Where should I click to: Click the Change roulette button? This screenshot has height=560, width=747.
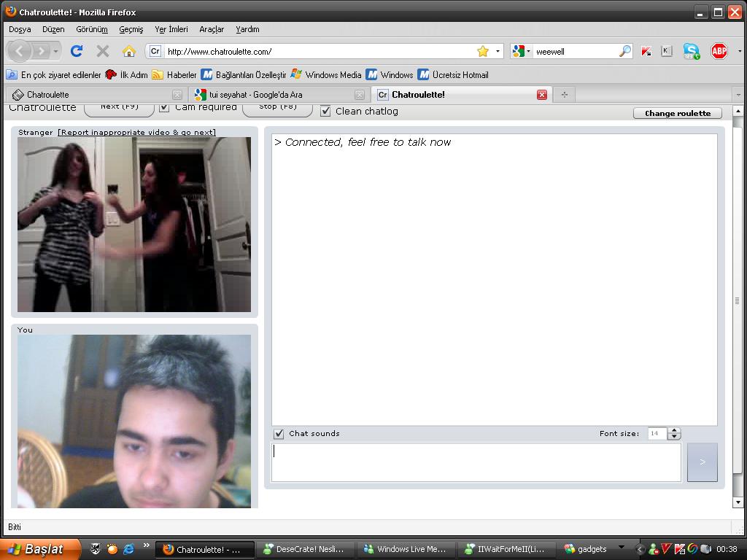click(678, 113)
